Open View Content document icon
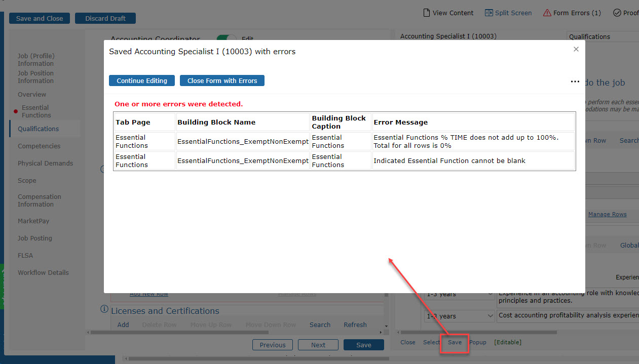The image size is (639, 364). [x=427, y=13]
